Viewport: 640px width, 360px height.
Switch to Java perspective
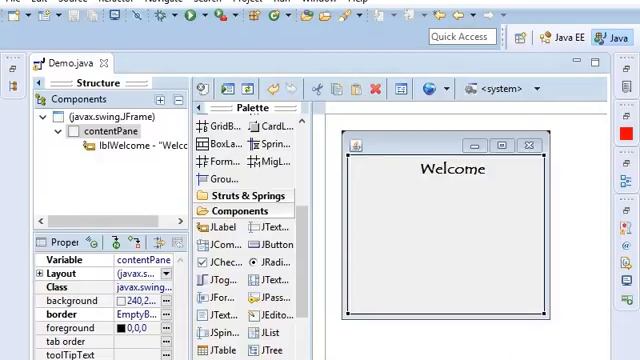tap(611, 38)
